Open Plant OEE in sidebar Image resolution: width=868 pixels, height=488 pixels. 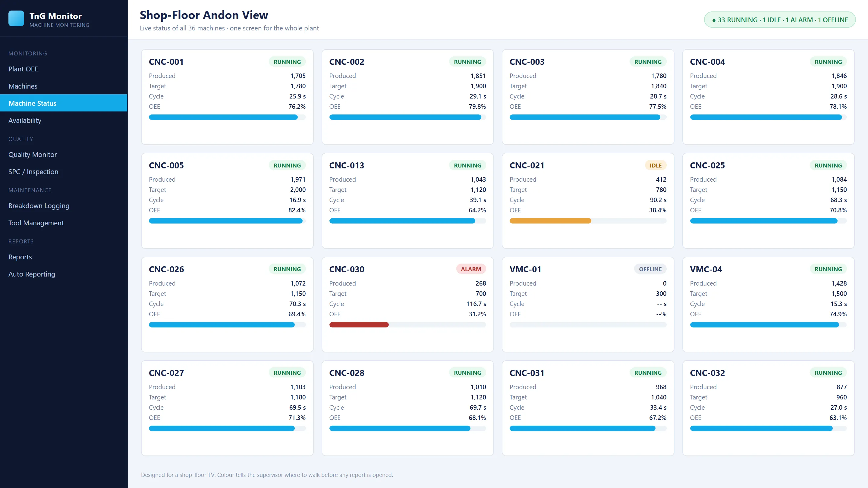(64, 69)
